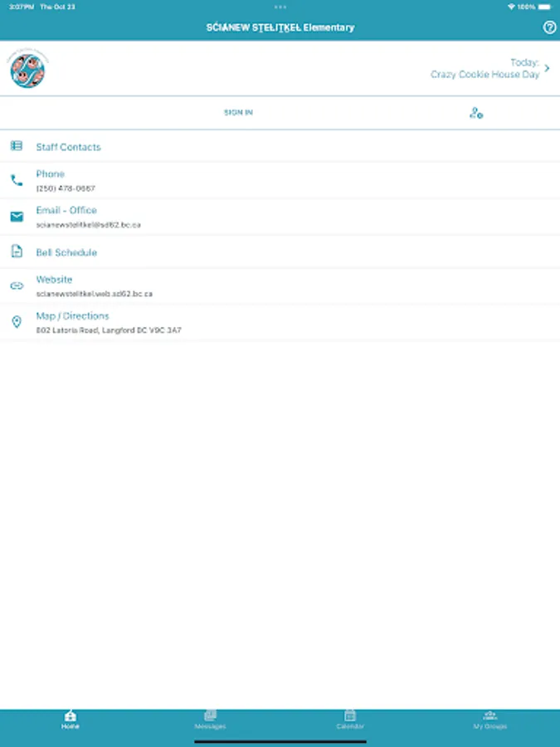Select the Phone label

50,174
